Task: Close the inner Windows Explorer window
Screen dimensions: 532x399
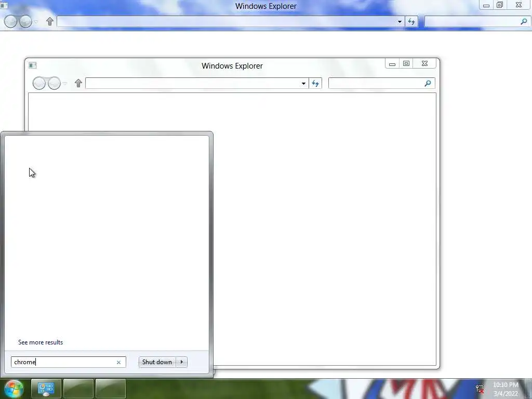Action: 424,63
